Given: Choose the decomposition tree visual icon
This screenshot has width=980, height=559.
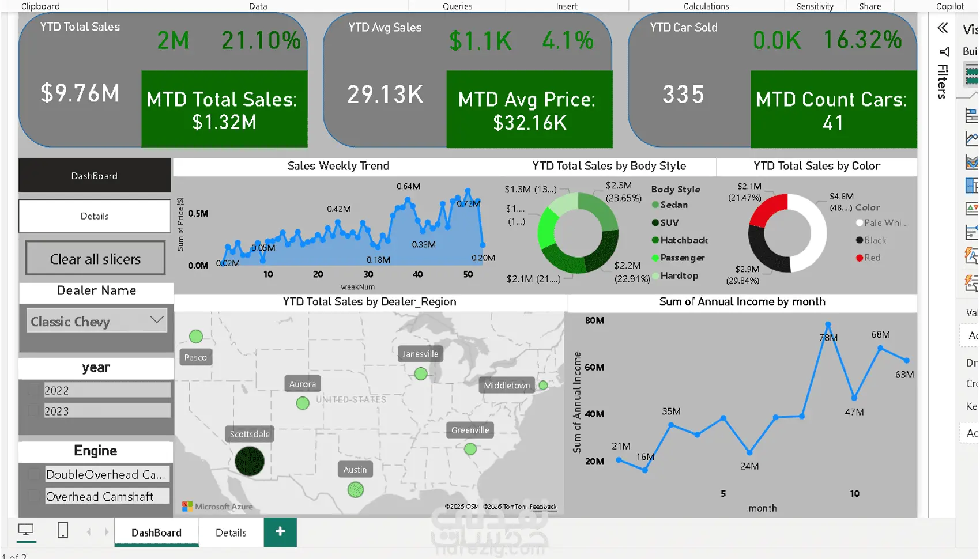Looking at the screenshot, I should 972,232.
